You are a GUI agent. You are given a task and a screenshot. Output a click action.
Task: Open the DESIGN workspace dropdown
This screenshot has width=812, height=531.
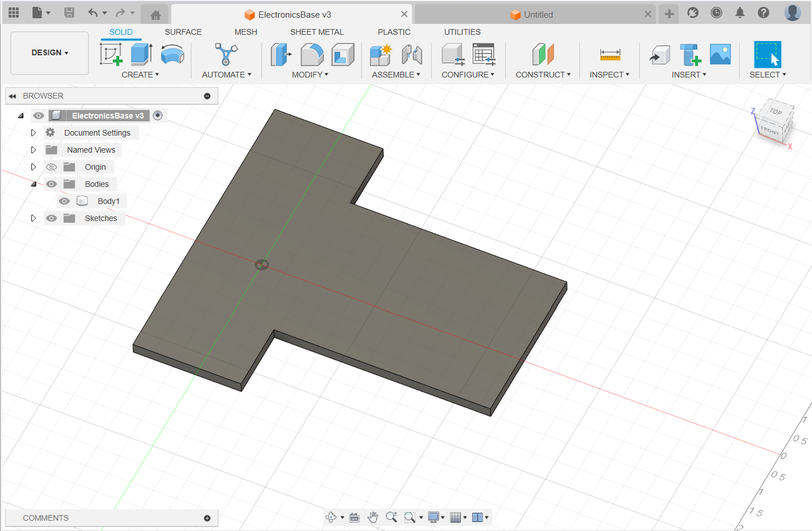pos(50,52)
